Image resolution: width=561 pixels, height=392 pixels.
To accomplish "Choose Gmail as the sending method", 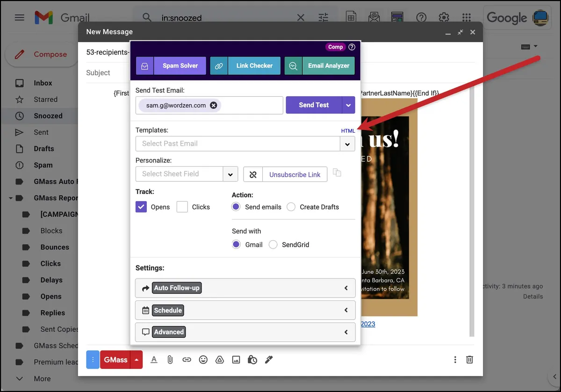I will pyautogui.click(x=236, y=244).
